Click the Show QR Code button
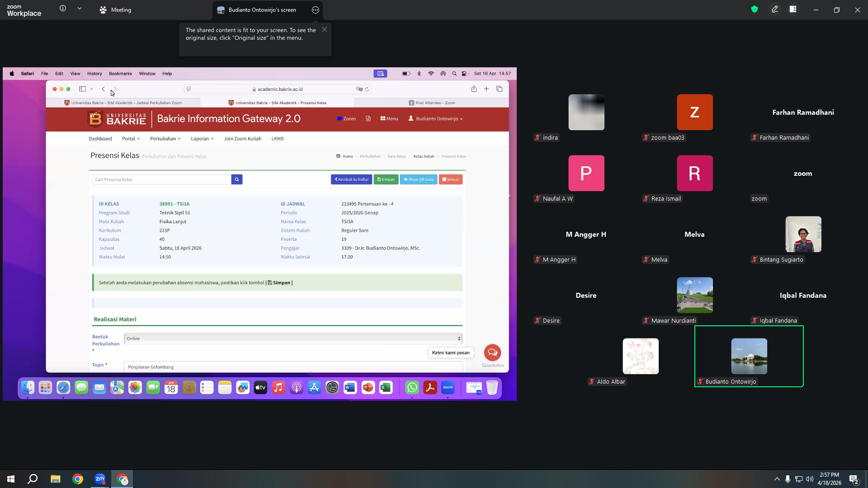 tap(419, 179)
